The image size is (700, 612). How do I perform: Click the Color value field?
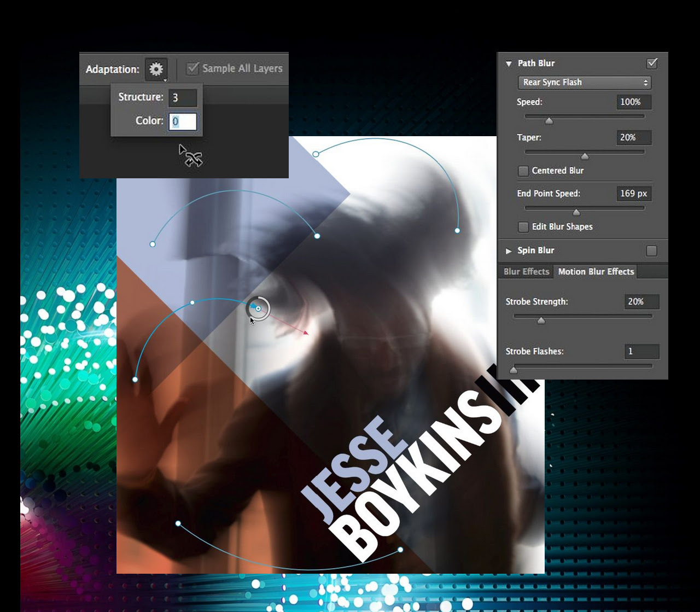tap(183, 121)
